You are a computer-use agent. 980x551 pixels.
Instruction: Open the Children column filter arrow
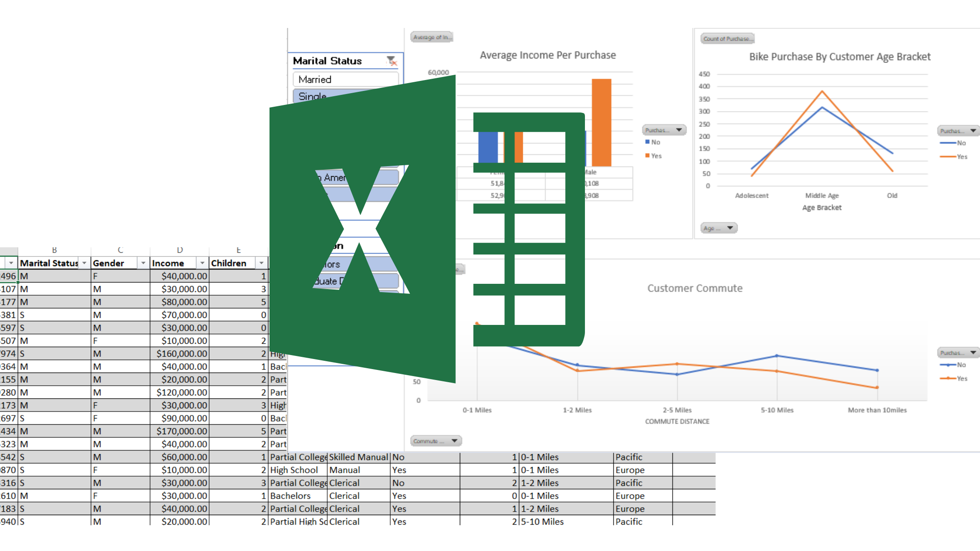pyautogui.click(x=261, y=263)
